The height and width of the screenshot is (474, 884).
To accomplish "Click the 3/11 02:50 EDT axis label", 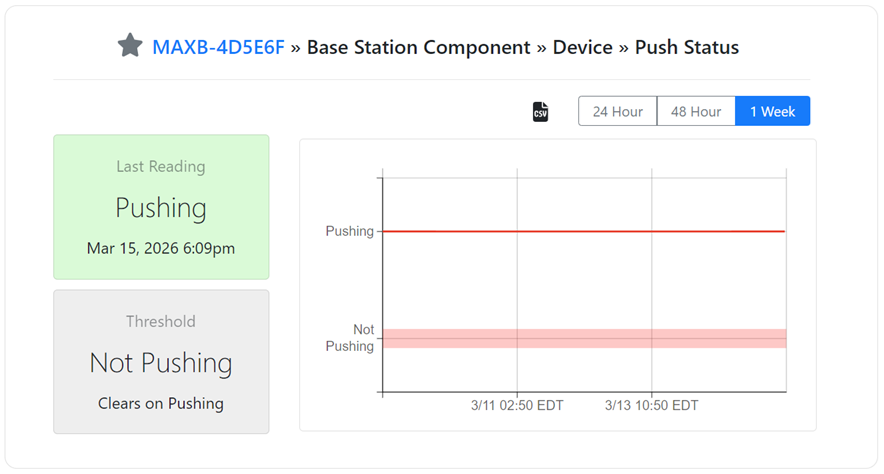I will pyautogui.click(x=517, y=406).
